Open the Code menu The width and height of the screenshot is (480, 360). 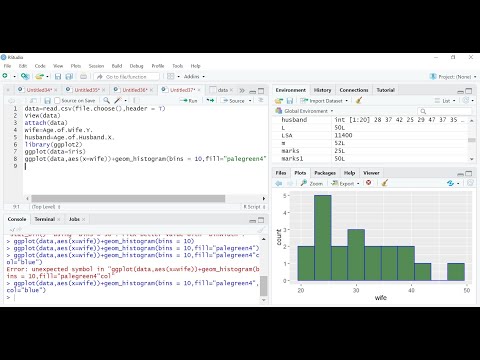pos(40,66)
